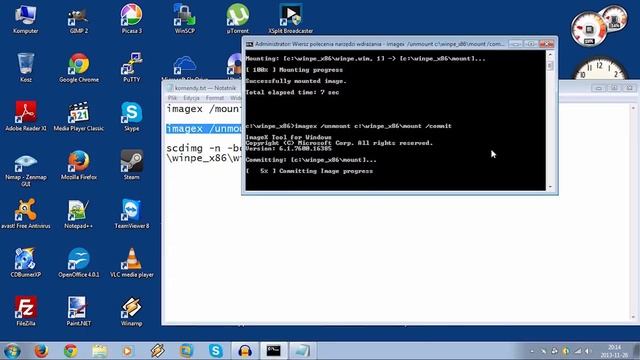Click the Adobe Reader XI desktop icon
The image size is (640, 360).
[26, 116]
